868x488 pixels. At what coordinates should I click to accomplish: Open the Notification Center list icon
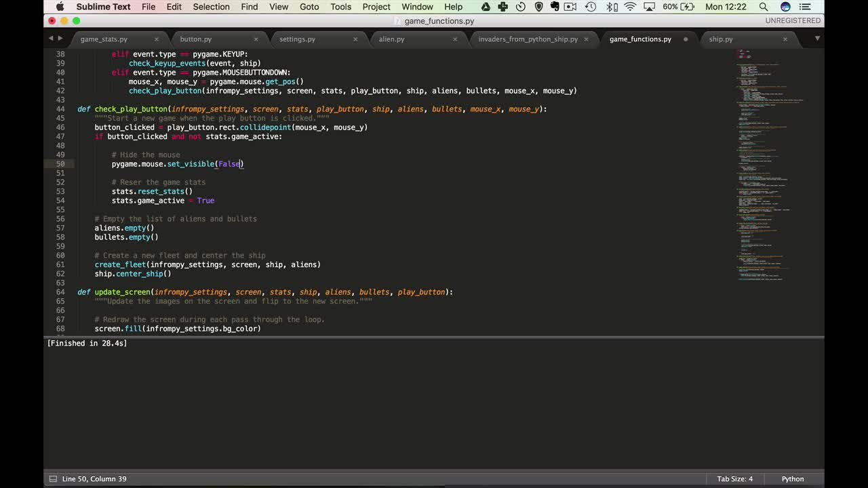point(805,7)
